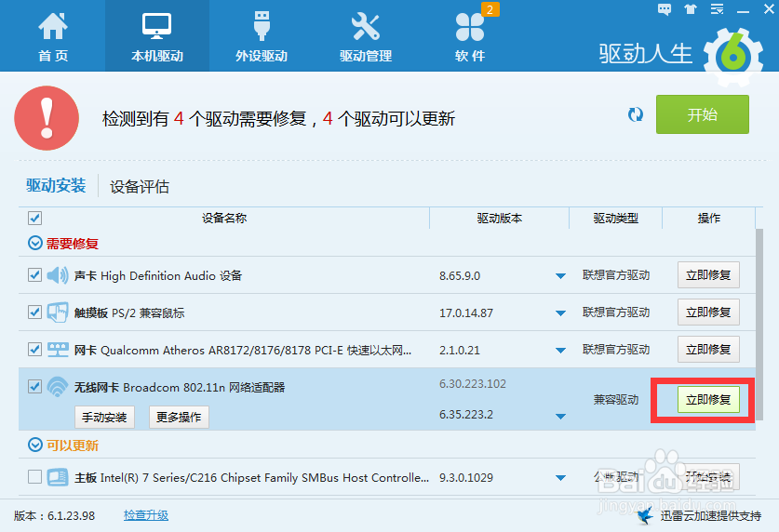This screenshot has height=532, width=779.
Task: Click the current version 6.30.223.102 text
Action: pyautogui.click(x=473, y=383)
